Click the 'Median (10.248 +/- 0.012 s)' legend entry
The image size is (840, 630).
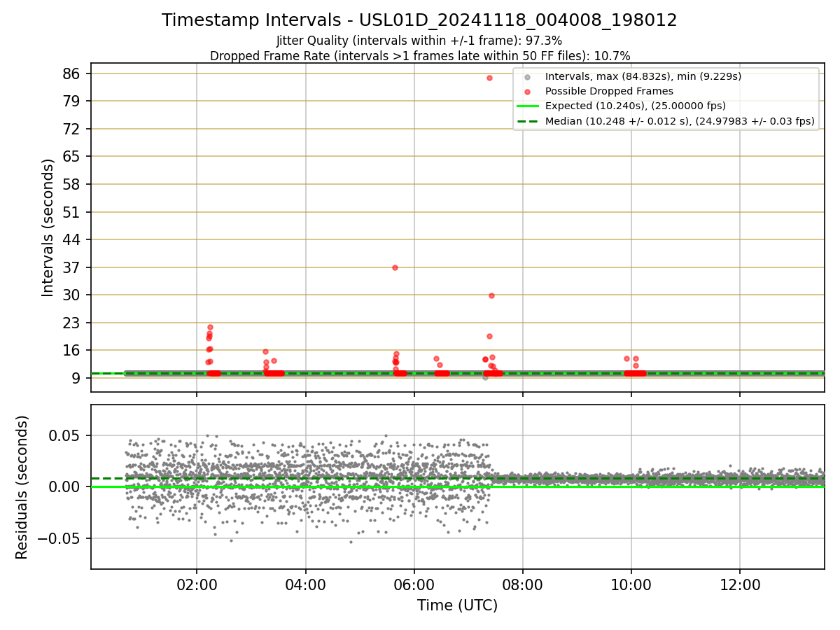[680, 121]
